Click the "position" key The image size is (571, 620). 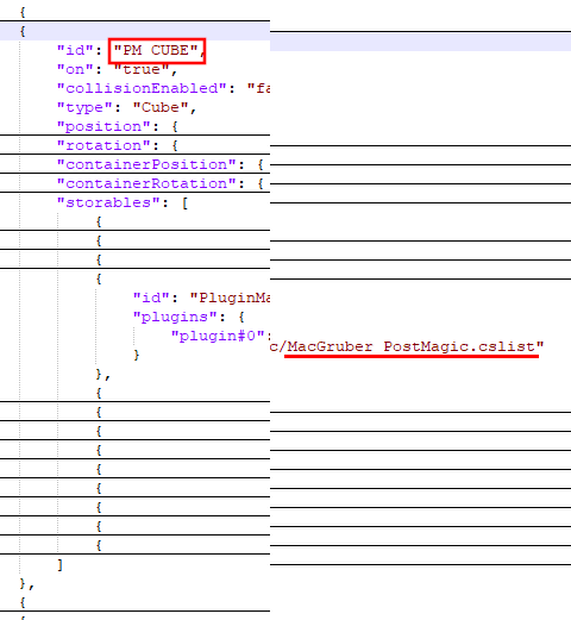[104, 127]
